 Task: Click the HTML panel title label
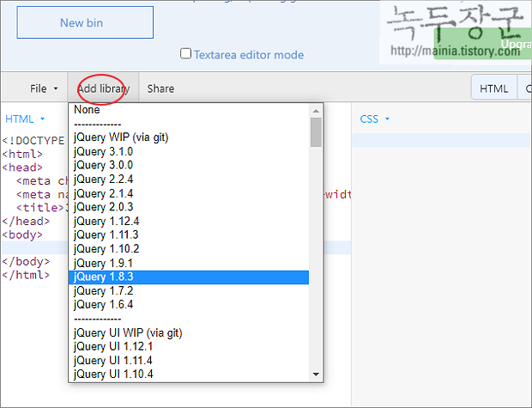pyautogui.click(x=20, y=119)
